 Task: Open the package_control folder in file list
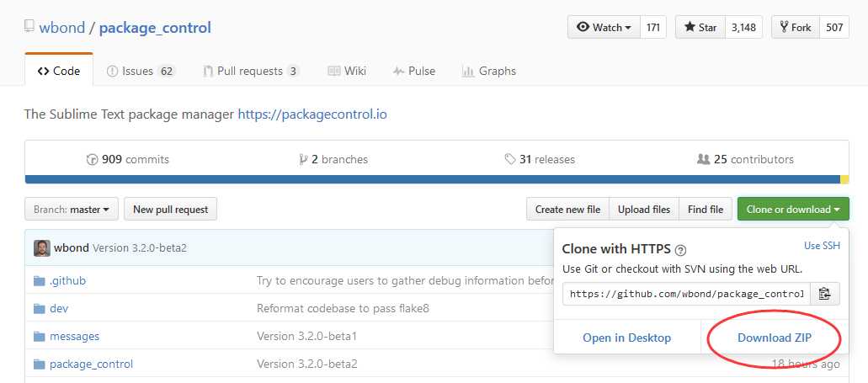(91, 364)
